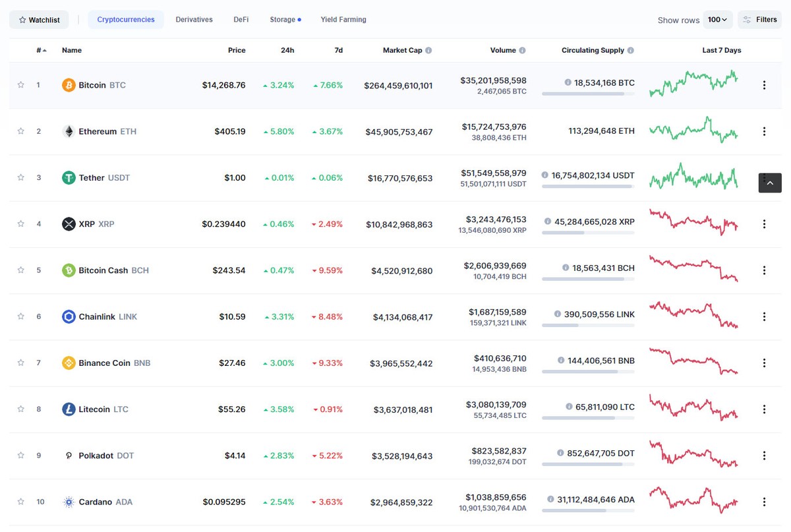This screenshot has width=791, height=532.
Task: Click the XRP token icon
Action: pyautogui.click(x=69, y=223)
